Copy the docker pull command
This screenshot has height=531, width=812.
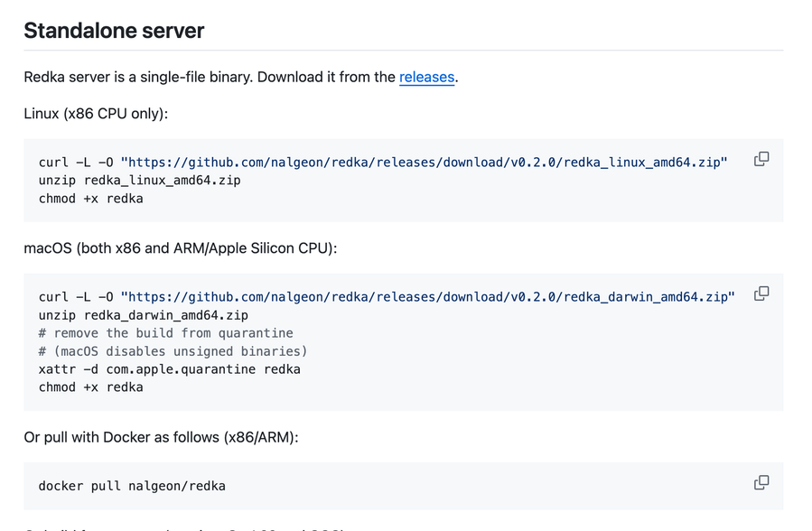[x=761, y=482]
